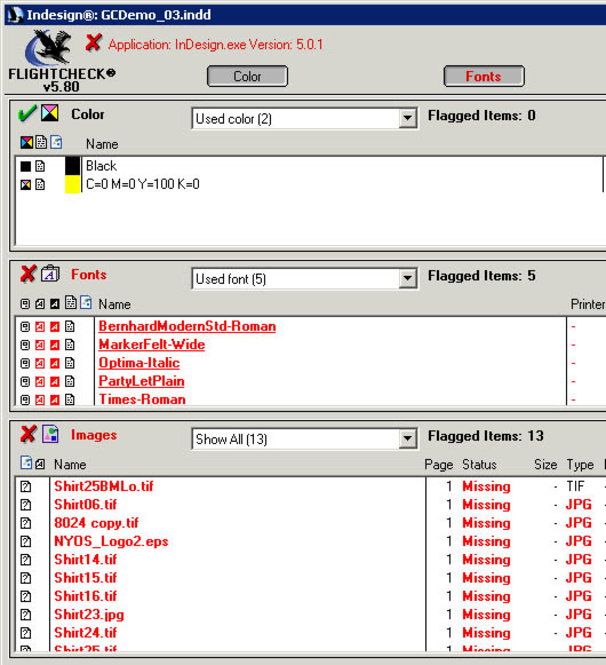Click Application: InDesign.exe Version 5.0.1 text
The width and height of the screenshot is (606, 665).
coord(215,45)
